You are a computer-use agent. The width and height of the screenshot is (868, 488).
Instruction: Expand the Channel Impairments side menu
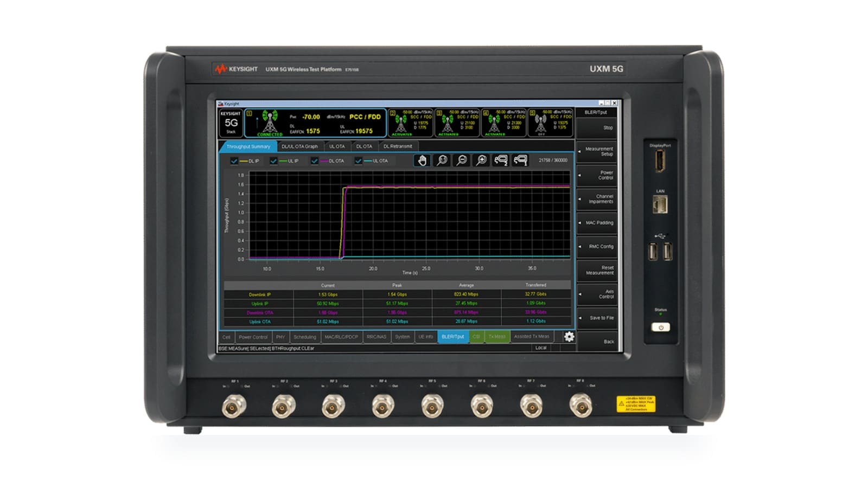click(596, 199)
